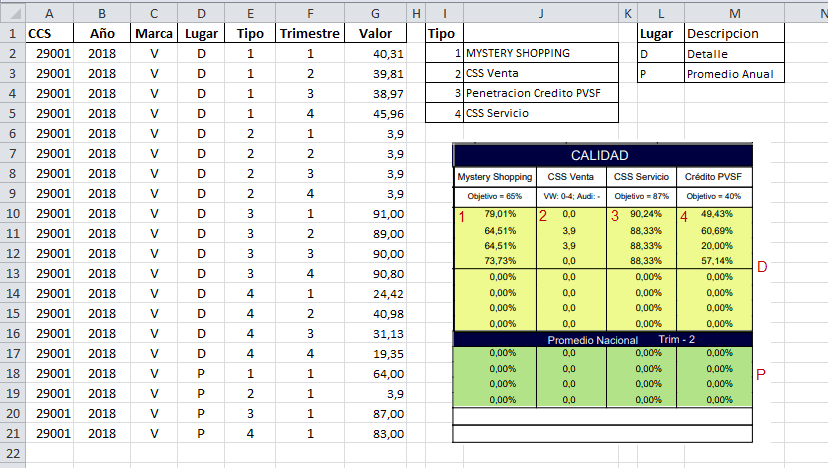The height and width of the screenshot is (468, 828).
Task: Click the cell with value 45,96
Action: point(375,113)
